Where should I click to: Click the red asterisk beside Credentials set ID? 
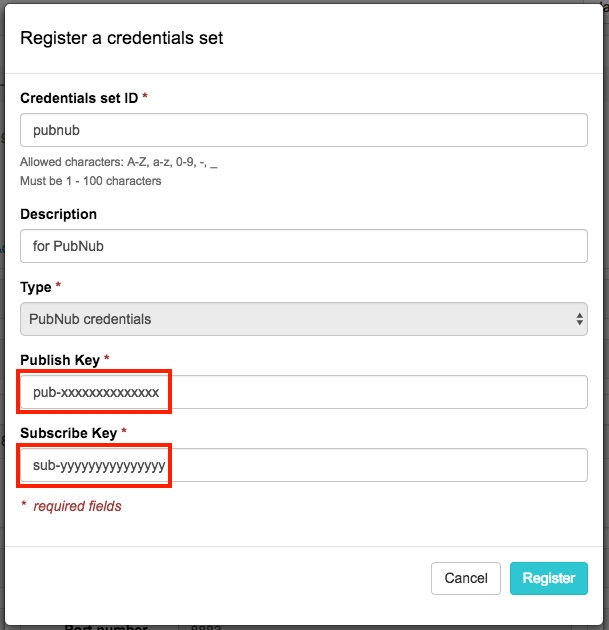pyautogui.click(x=145, y=97)
